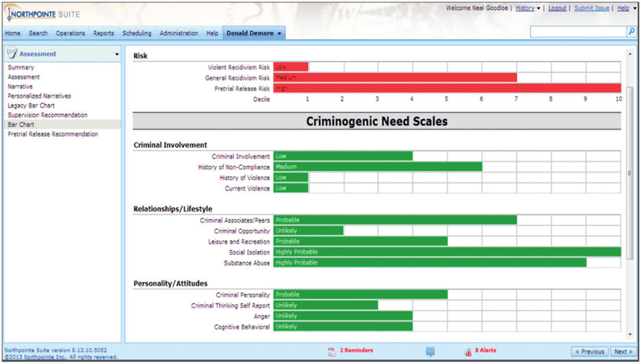Open the Scheduling menu
Viewport: 641px width, 364px height.
tap(136, 34)
